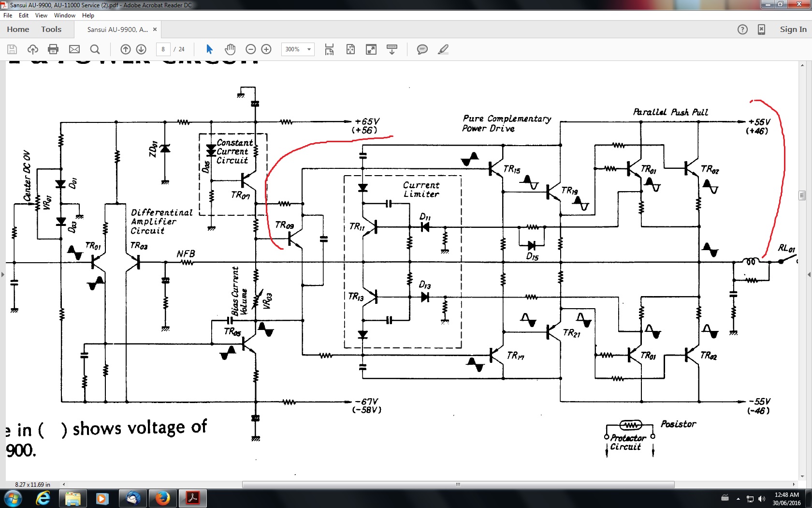Open the View menu
This screenshot has height=508, width=812.
[41, 15]
